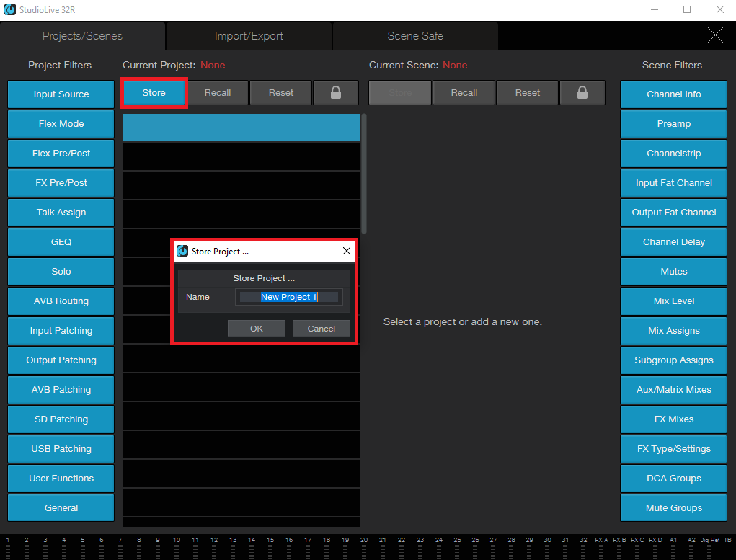Toggle the AVB Patching project filter
The width and height of the screenshot is (736, 560).
coord(61,390)
